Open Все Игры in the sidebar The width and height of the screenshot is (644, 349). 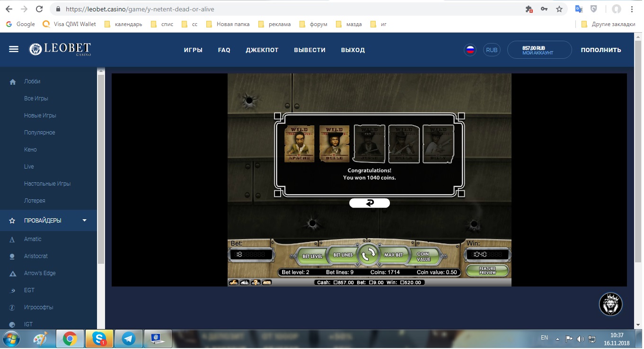pos(36,98)
